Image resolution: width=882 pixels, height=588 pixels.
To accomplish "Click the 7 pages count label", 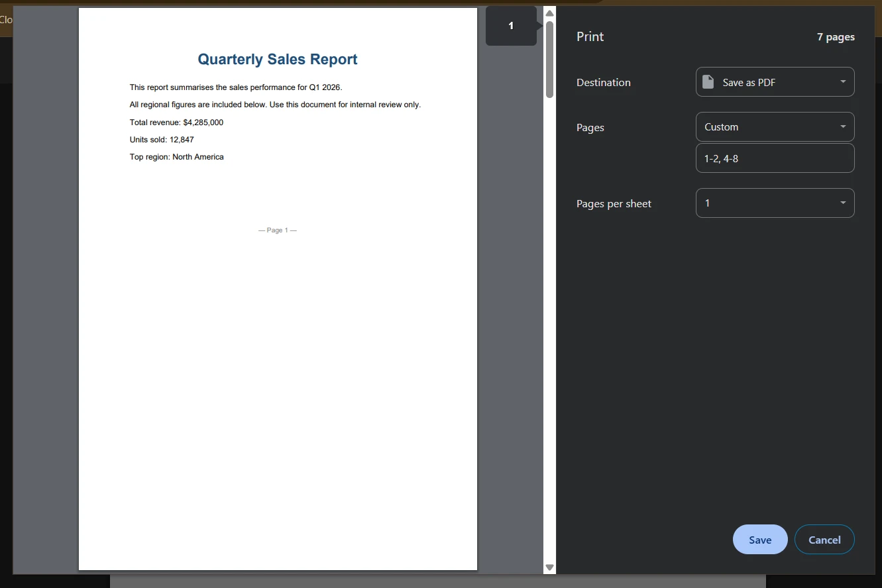I will (836, 37).
